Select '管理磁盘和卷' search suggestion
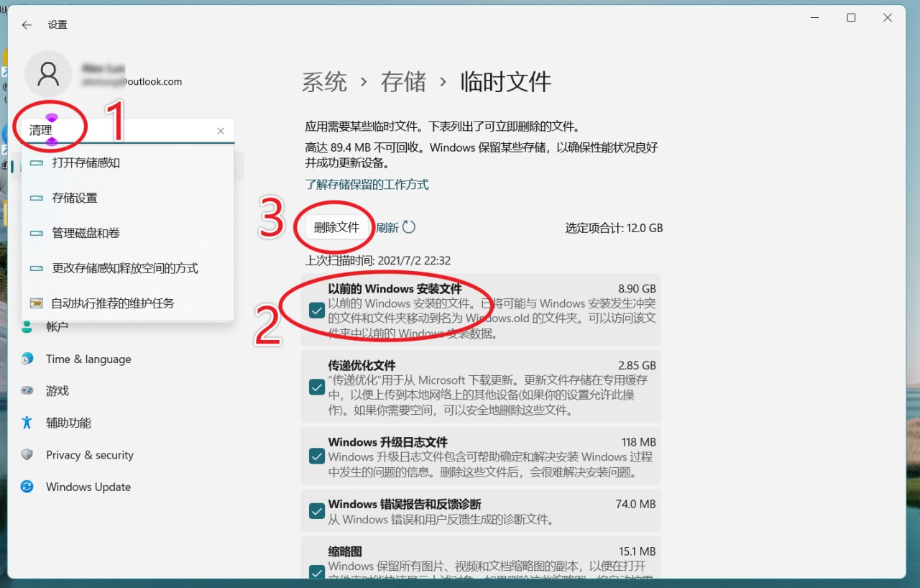Viewport: 920px width, 588px height. coord(86,233)
